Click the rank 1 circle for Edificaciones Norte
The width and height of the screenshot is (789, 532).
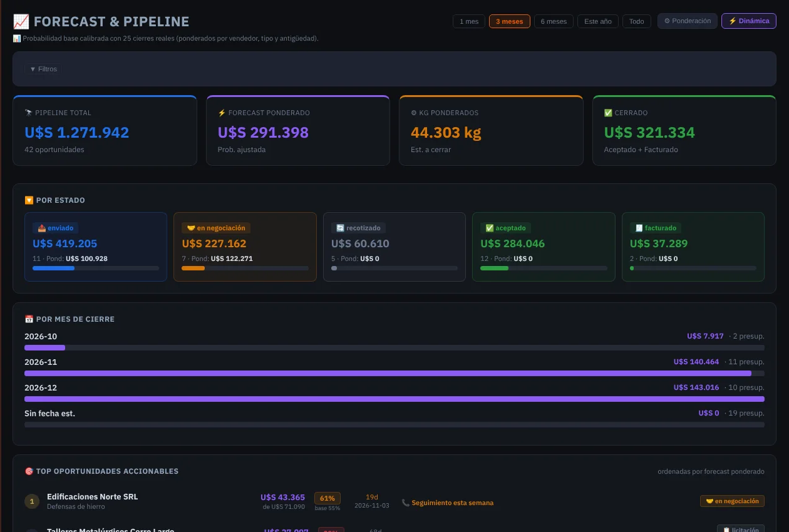coord(31,501)
